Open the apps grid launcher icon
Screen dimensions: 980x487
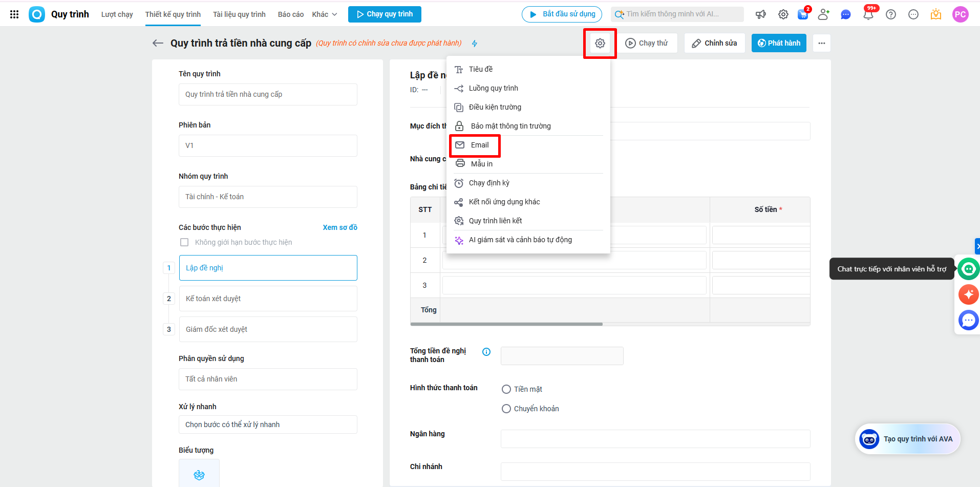point(14,14)
